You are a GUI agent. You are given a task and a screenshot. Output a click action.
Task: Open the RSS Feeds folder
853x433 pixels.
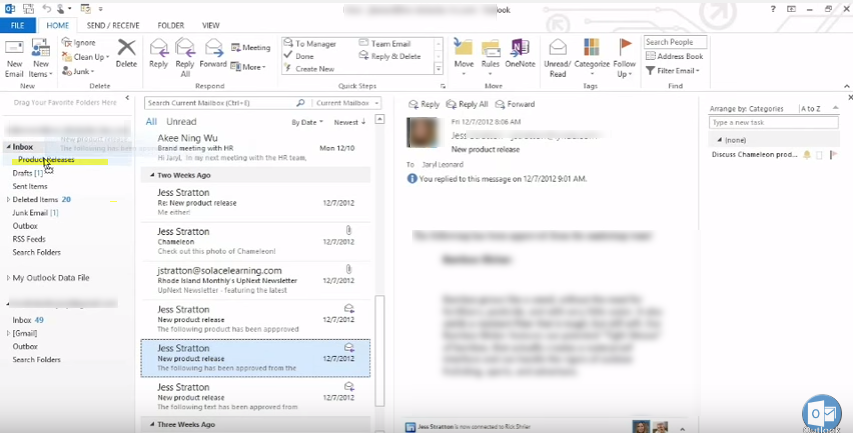(29, 239)
